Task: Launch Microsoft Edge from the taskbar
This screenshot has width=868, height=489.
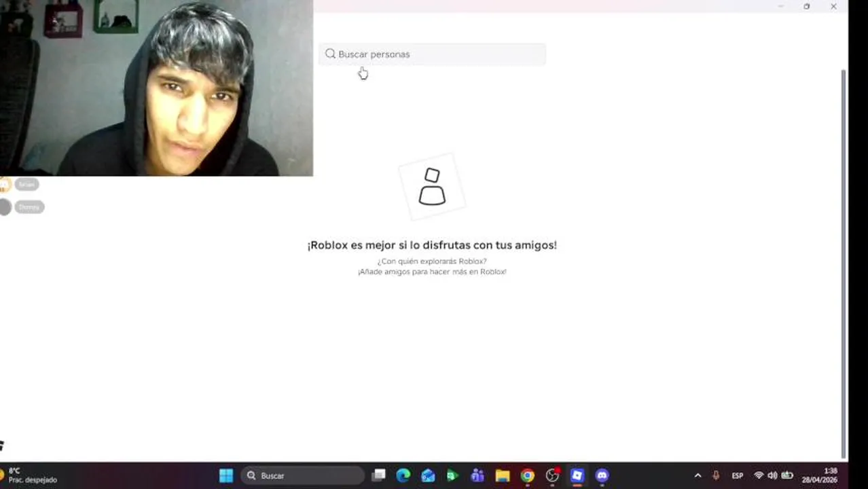Action: click(403, 475)
